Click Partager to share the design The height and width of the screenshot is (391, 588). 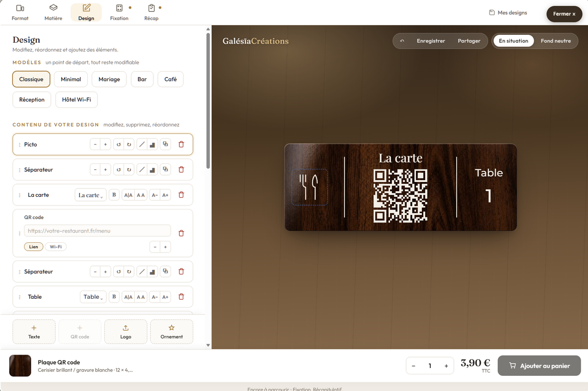point(469,41)
